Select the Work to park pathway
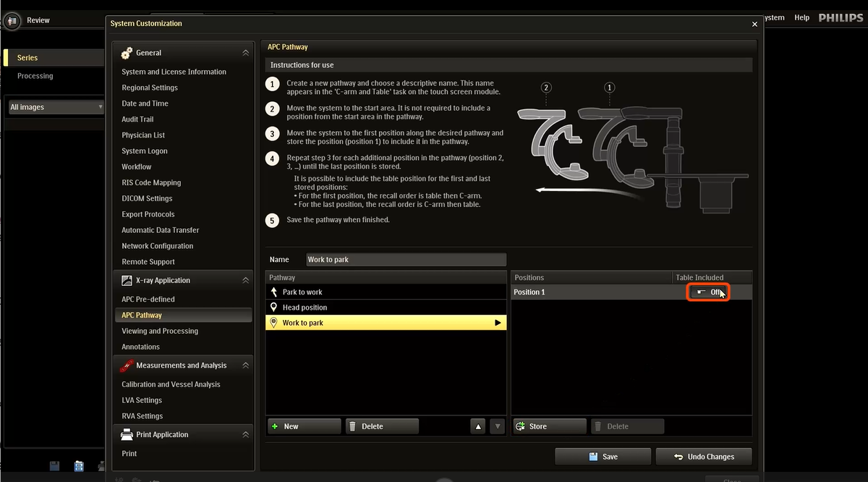868x482 pixels. [x=386, y=323]
